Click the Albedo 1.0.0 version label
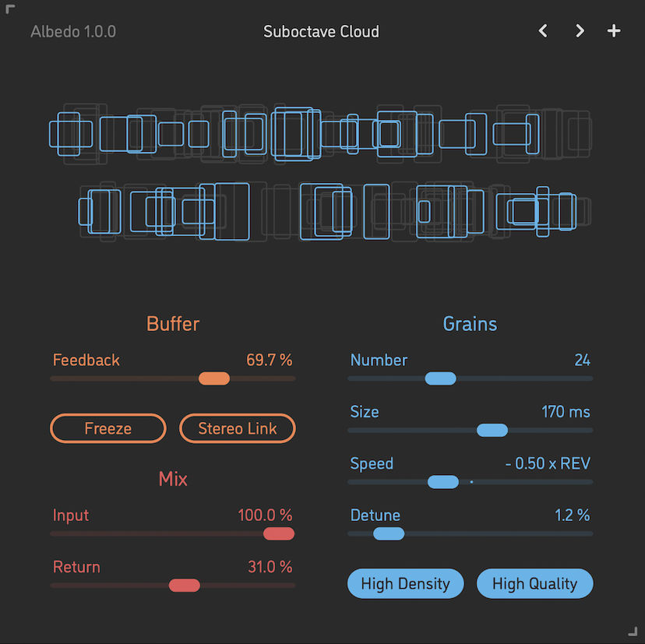Image resolution: width=645 pixels, height=644 pixels. coord(73,32)
